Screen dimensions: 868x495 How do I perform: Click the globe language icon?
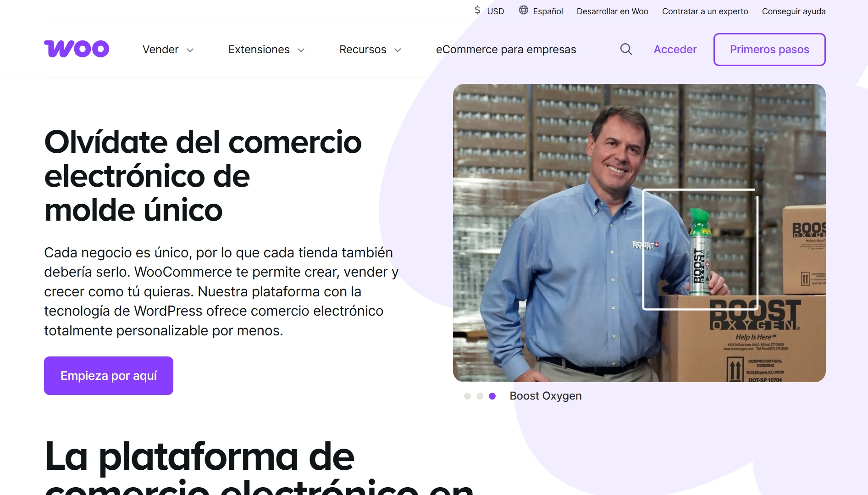tap(523, 10)
